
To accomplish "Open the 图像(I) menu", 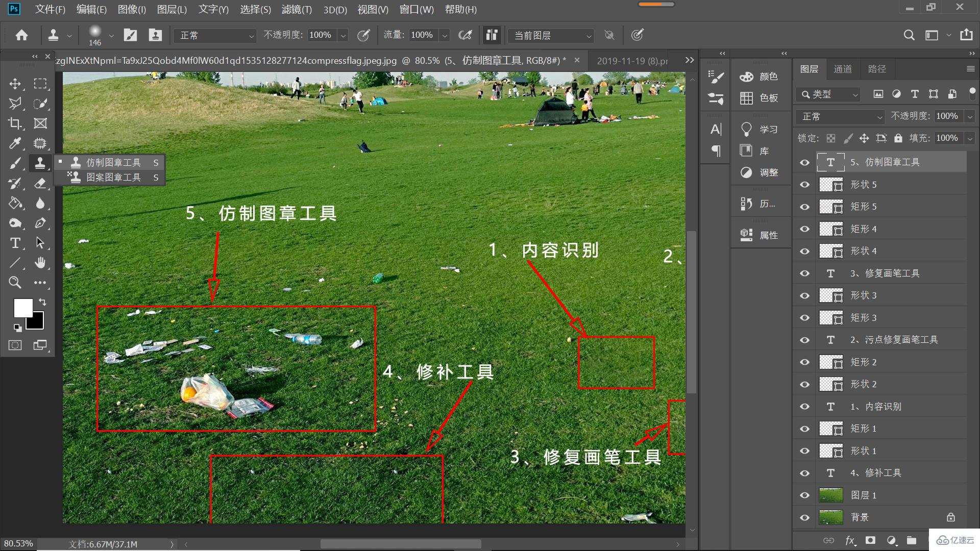I will [132, 9].
